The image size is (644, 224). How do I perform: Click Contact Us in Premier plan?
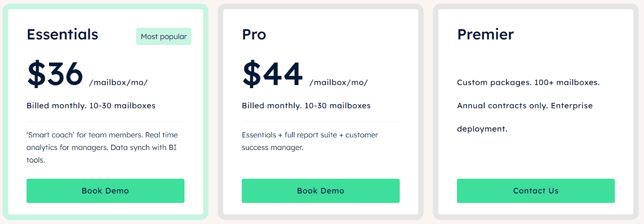point(536,191)
